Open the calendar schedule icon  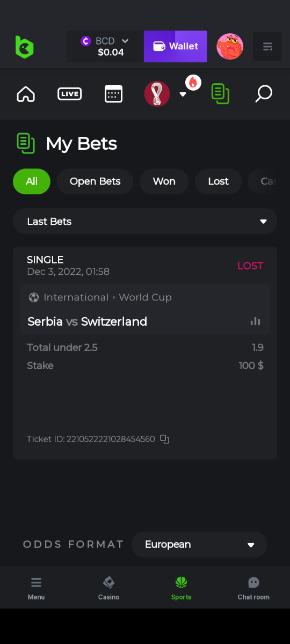[113, 94]
